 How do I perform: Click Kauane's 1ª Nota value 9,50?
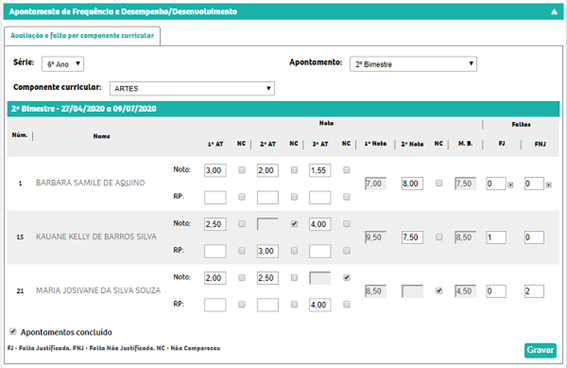pyautogui.click(x=375, y=238)
